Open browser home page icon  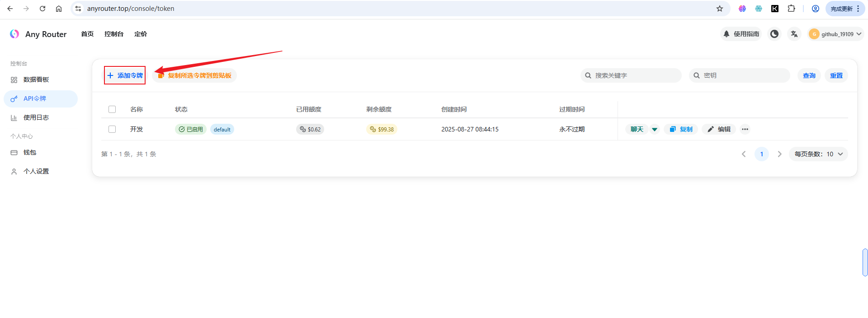(59, 9)
